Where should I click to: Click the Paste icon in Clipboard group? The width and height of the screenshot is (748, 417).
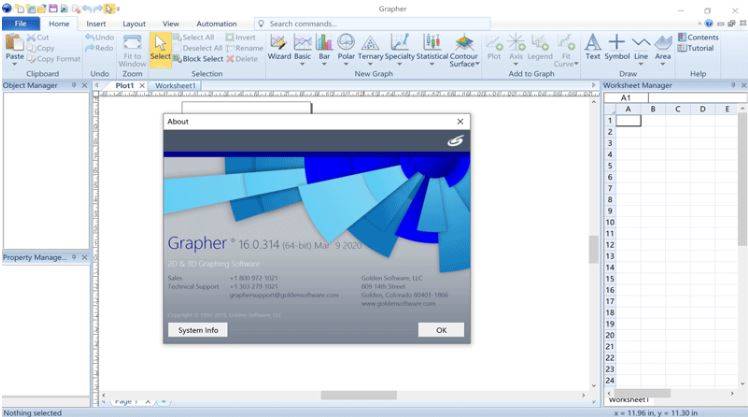coord(14,42)
